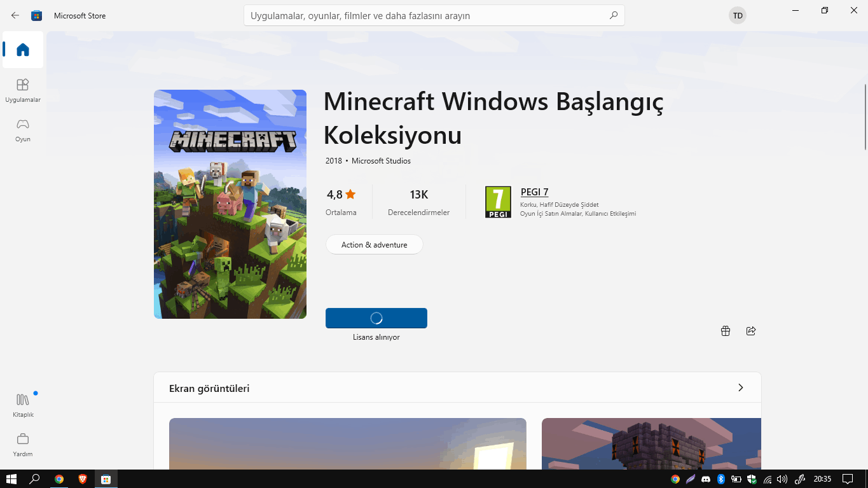Select the Action & adventure category
Image resolution: width=868 pixels, height=488 pixels.
374,244
